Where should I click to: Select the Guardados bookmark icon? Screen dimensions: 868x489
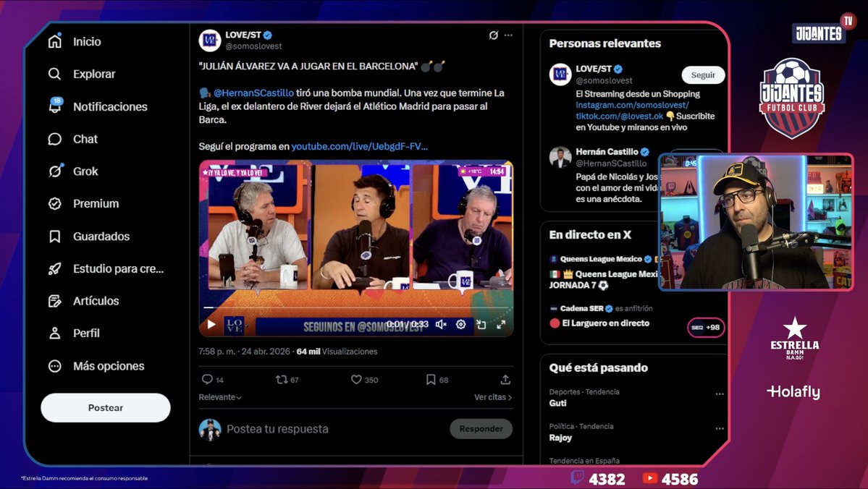[54, 236]
